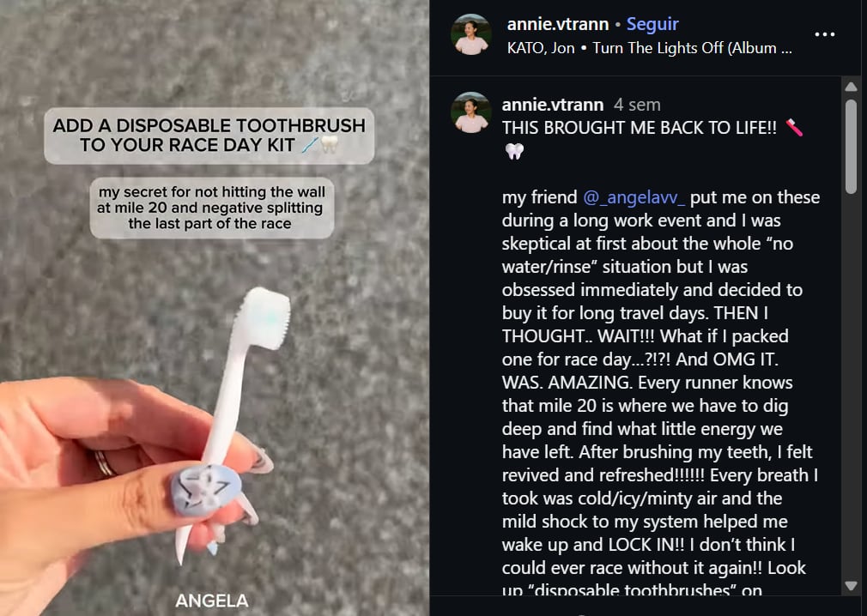This screenshot has height=616, width=867.
Task: Click the scrollbar up arrow
Action: 851,87
